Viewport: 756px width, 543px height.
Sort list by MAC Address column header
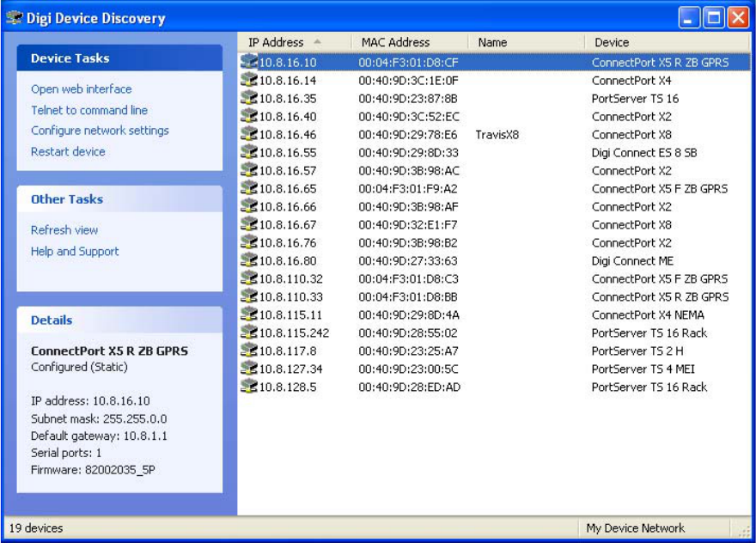coord(410,42)
